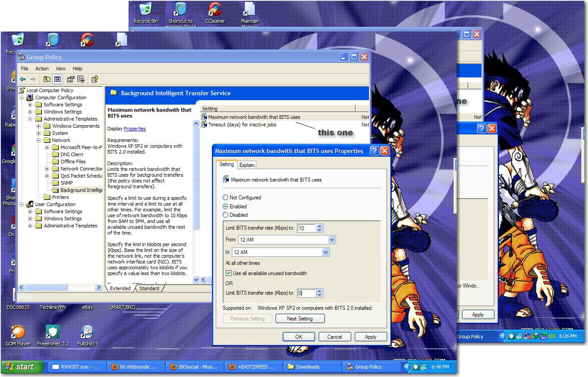588x377 pixels.
Task: Click the Help toolbar icon with question mark
Action: coord(94,79)
